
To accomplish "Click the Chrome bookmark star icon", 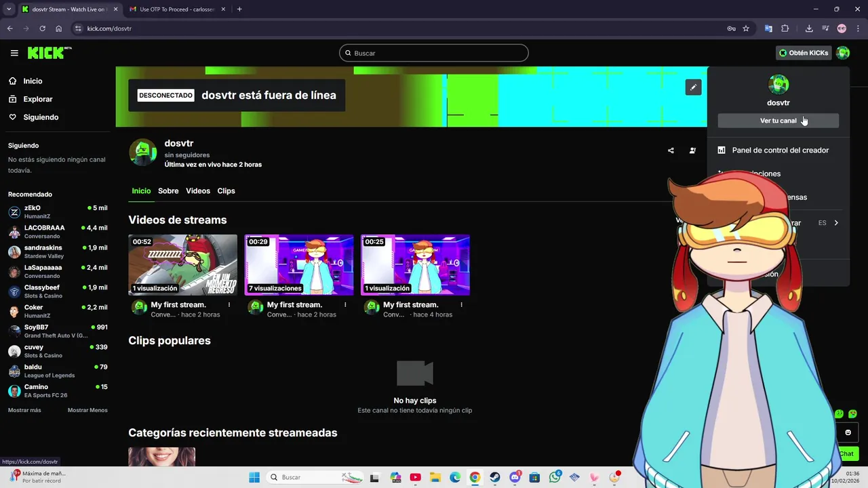I will coord(746,28).
